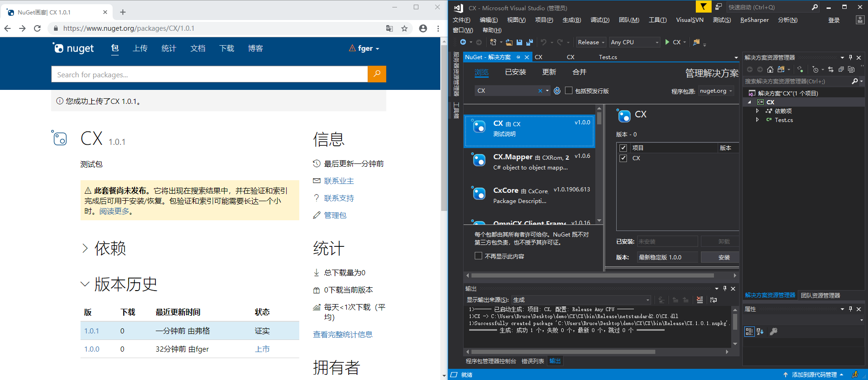Uncheck the CX project checkbox
The height and width of the screenshot is (380, 868).
[x=623, y=158]
